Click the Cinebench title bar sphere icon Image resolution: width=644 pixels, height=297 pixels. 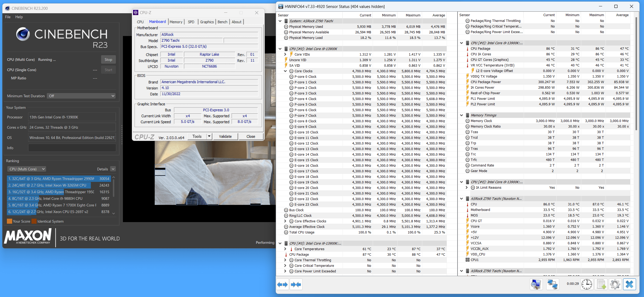[x=7, y=8]
